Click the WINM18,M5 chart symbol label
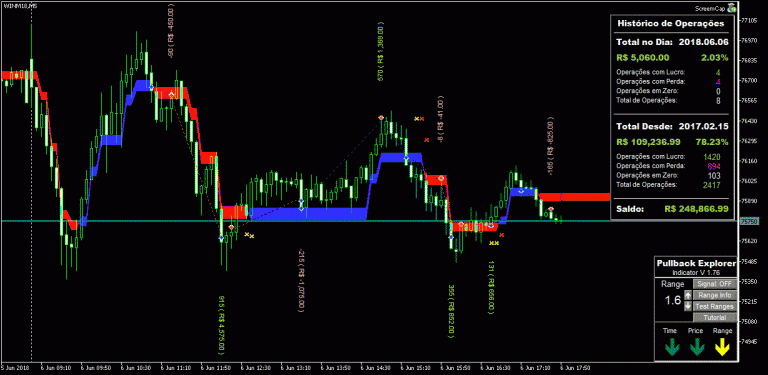This screenshot has width=768, height=375. (13, 5)
